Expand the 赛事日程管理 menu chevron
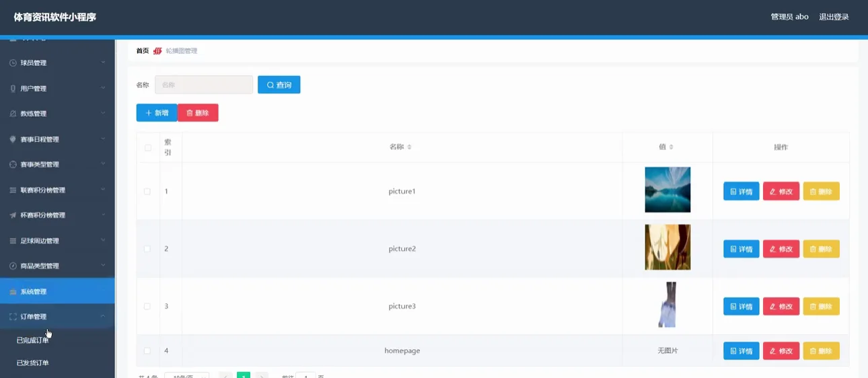This screenshot has height=378, width=868. click(x=103, y=139)
